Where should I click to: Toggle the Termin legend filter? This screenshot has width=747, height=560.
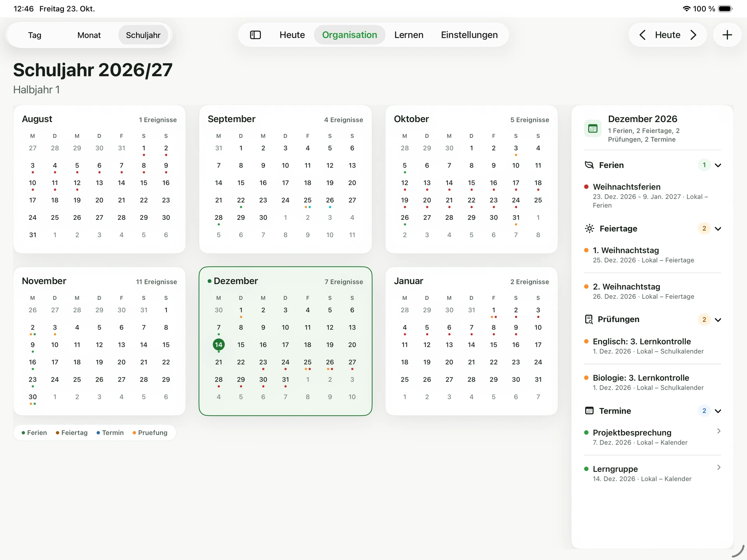[x=110, y=432]
